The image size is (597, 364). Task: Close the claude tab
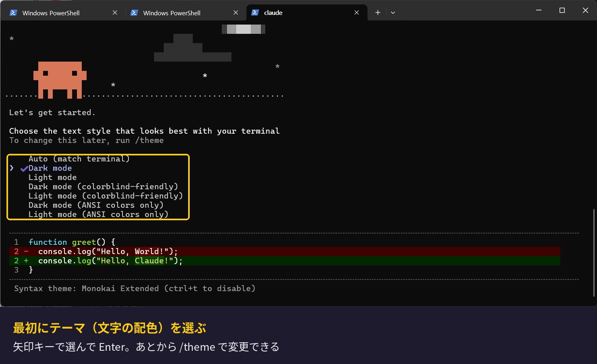point(357,12)
